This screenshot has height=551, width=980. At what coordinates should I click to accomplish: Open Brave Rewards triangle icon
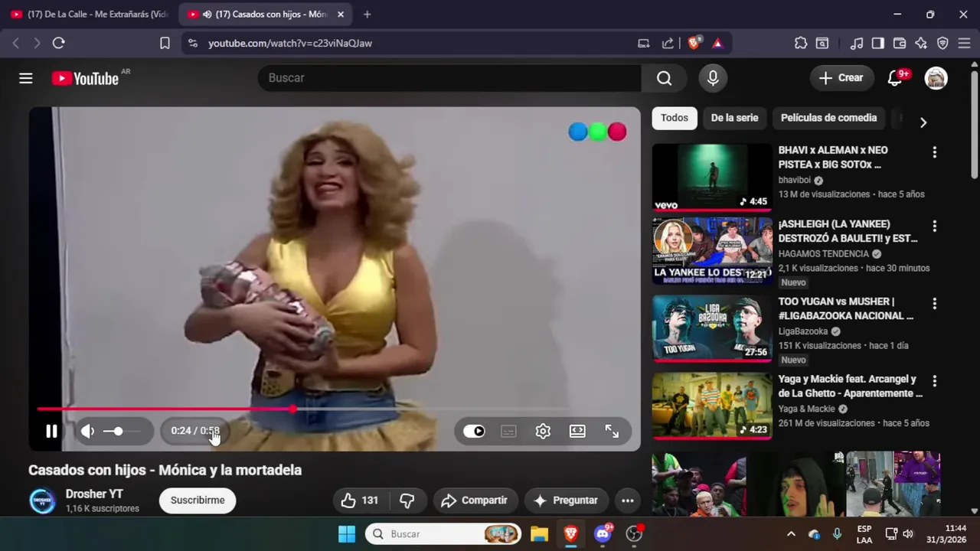717,43
